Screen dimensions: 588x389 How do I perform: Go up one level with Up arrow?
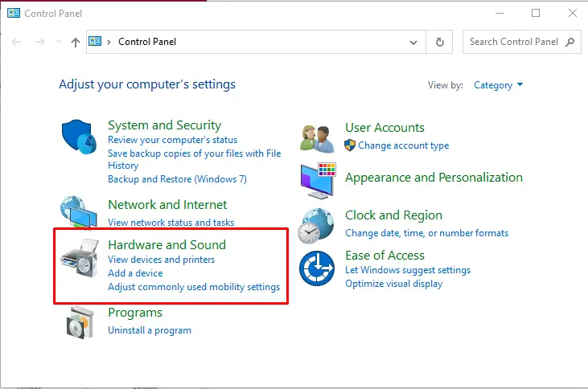pyautogui.click(x=76, y=42)
